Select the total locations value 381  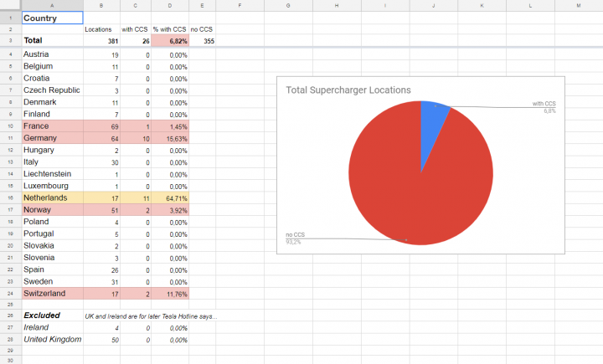point(101,40)
